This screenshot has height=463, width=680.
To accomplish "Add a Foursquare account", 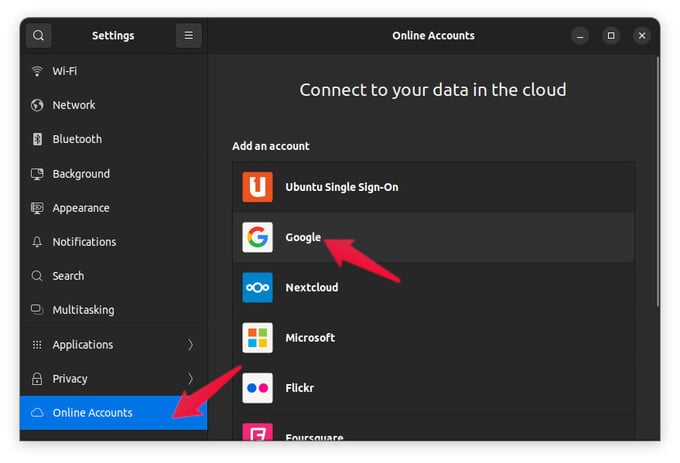I will (434, 427).
